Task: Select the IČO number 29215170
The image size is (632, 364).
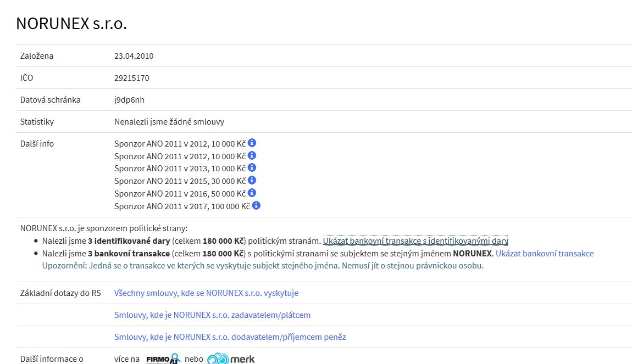Action: coord(132,78)
